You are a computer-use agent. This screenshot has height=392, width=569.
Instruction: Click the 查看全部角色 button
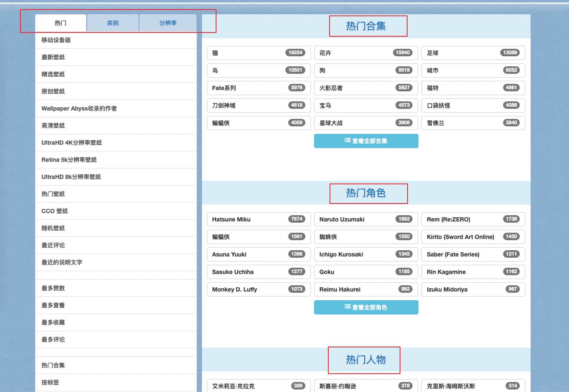[366, 307]
